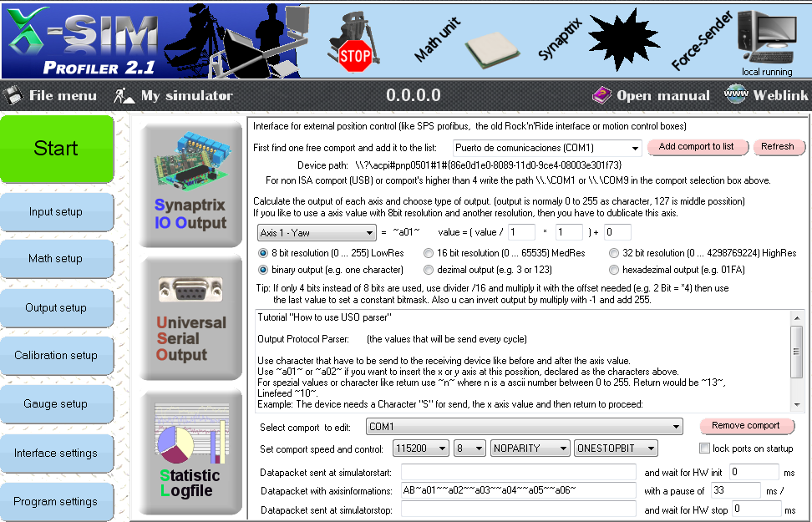Open the File menu
Screen dimensions: 812x522
(63, 96)
